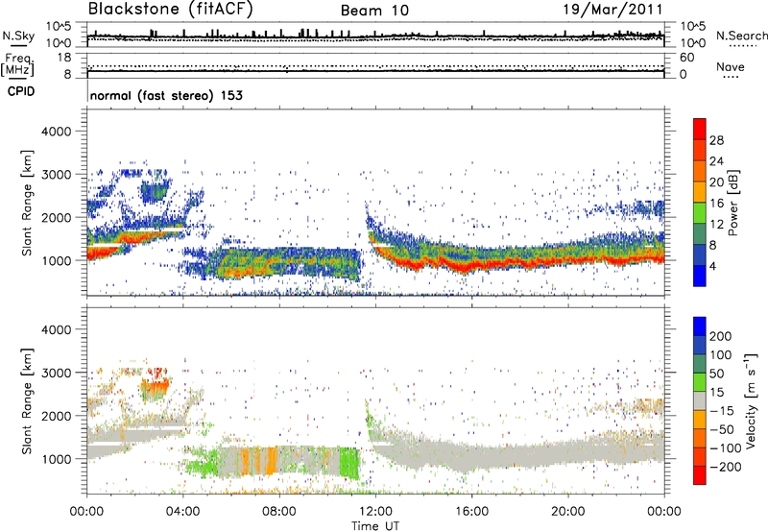
Task: Click the "3000" tick in the power panel
Action: pos(57,175)
